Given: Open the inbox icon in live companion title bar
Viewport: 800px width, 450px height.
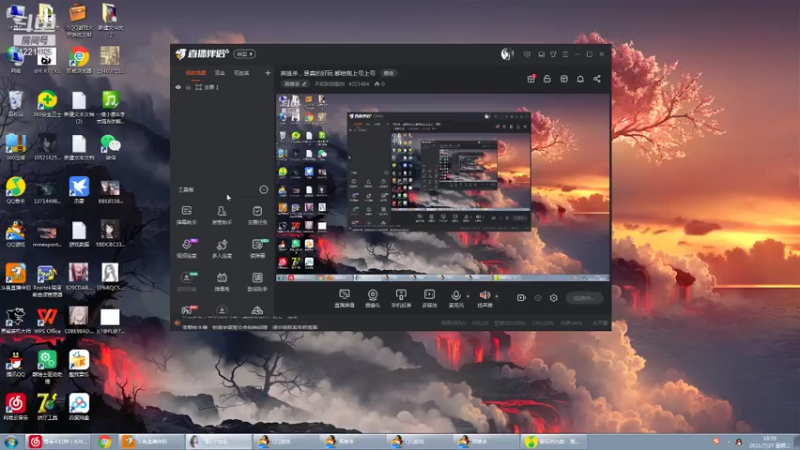Looking at the screenshot, I should (x=541, y=54).
